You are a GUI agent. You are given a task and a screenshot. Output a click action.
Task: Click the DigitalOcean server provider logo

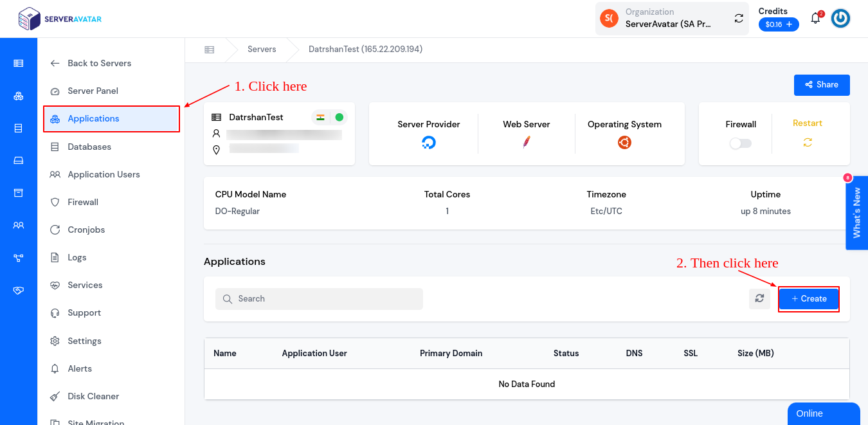point(429,143)
